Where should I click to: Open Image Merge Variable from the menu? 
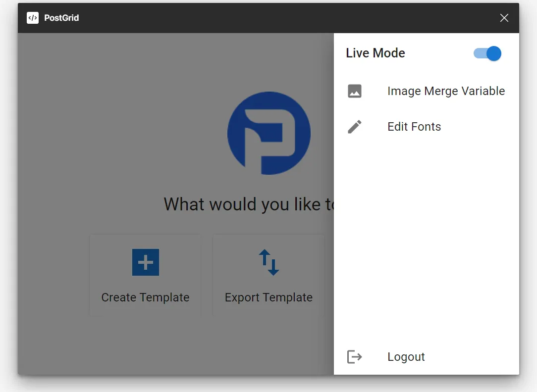point(446,91)
